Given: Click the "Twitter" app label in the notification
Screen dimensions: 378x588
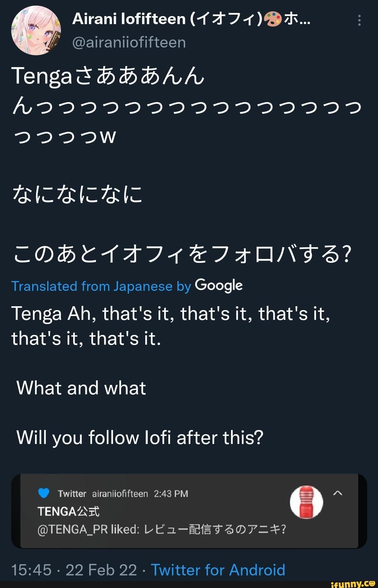Looking at the screenshot, I should tap(72, 494).
